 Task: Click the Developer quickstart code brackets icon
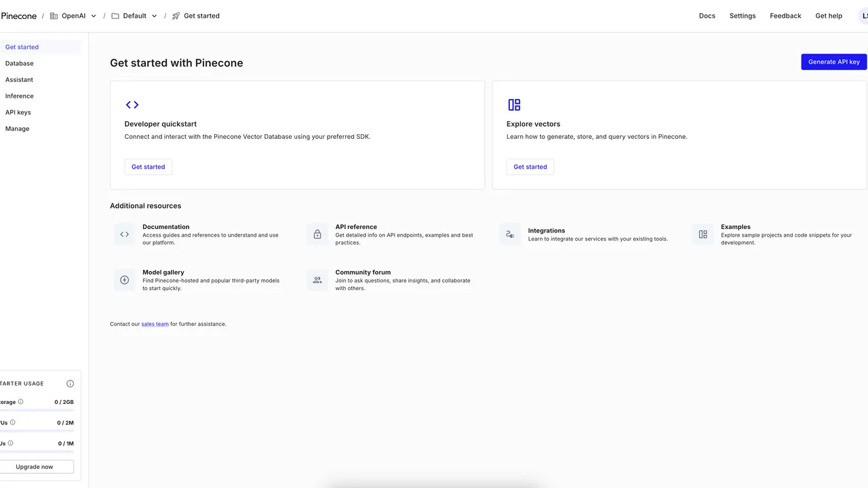[132, 104]
